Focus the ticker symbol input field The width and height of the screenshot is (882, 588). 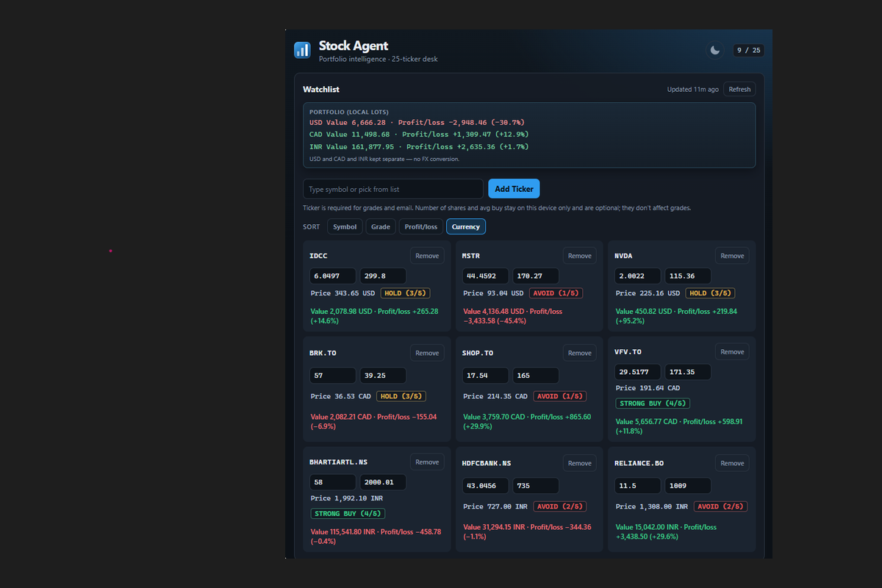click(393, 189)
